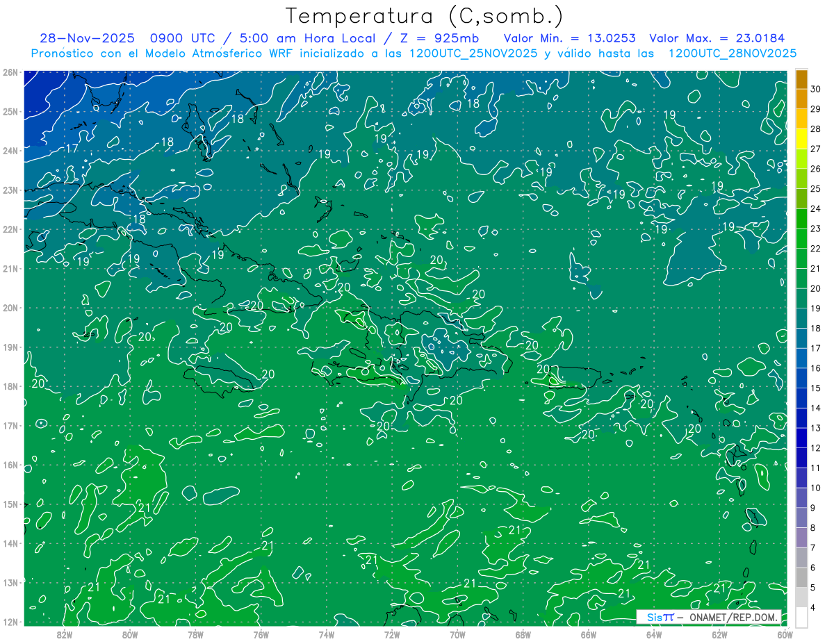Click the legend label 16

[x=816, y=368]
